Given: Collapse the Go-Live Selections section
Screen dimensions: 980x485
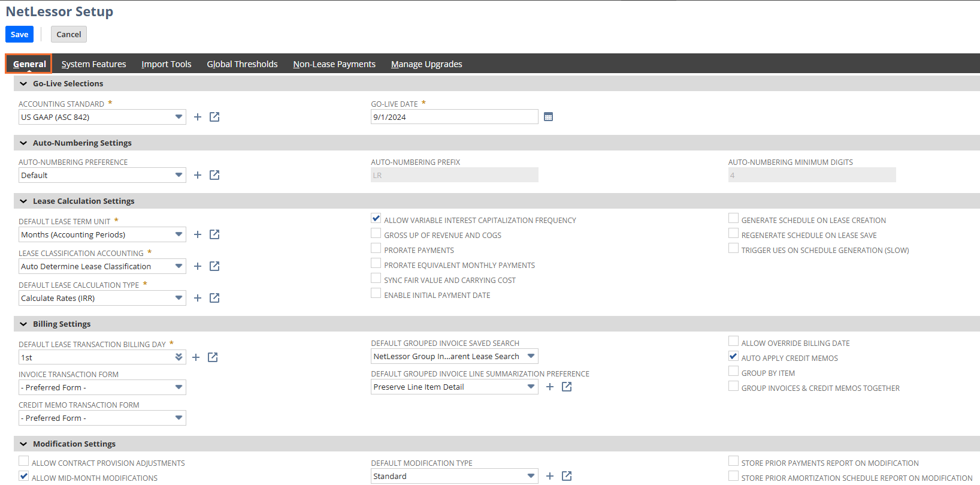Looking at the screenshot, I should pos(23,84).
